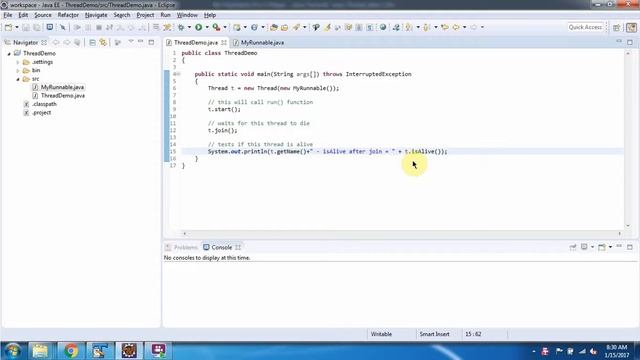Click the green Run button
Viewport: 640px width, 360px height.
pos(198,27)
